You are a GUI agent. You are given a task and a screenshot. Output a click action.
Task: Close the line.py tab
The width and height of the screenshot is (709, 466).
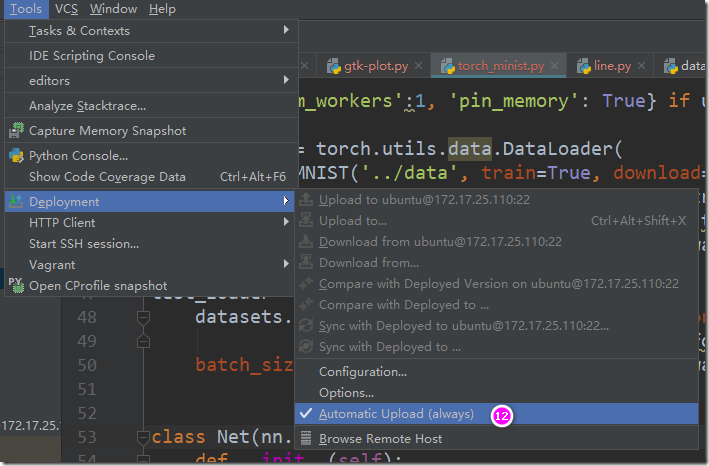tap(641, 66)
